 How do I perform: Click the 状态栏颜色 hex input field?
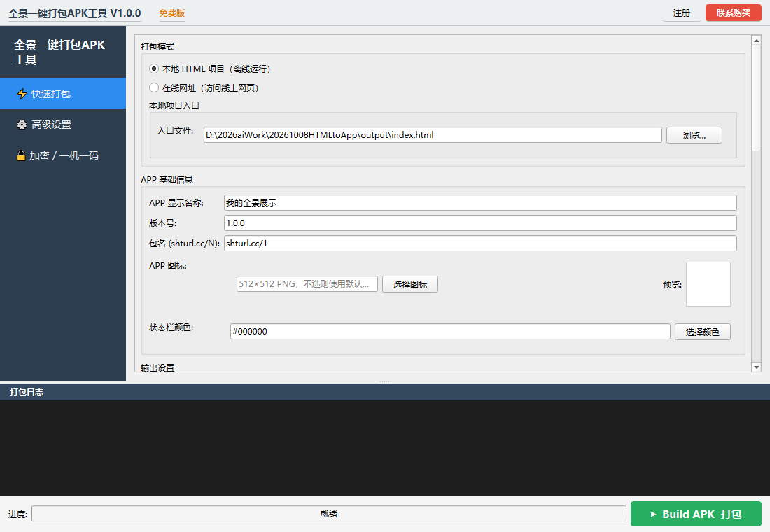[450, 332]
